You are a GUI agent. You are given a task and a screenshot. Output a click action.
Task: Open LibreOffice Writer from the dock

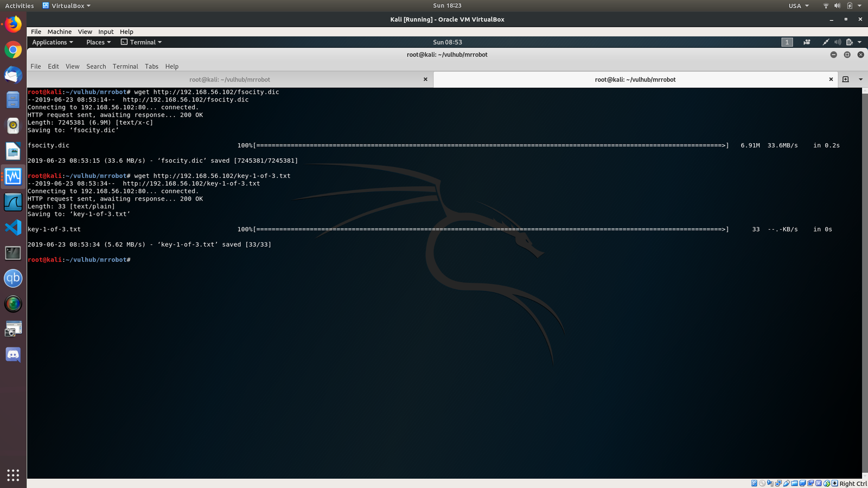pos(13,151)
